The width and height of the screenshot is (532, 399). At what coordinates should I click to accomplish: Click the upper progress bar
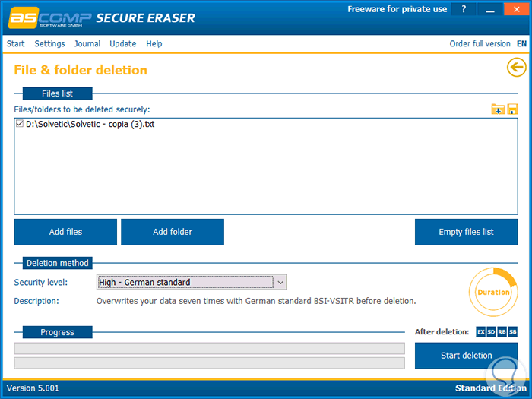click(x=209, y=348)
